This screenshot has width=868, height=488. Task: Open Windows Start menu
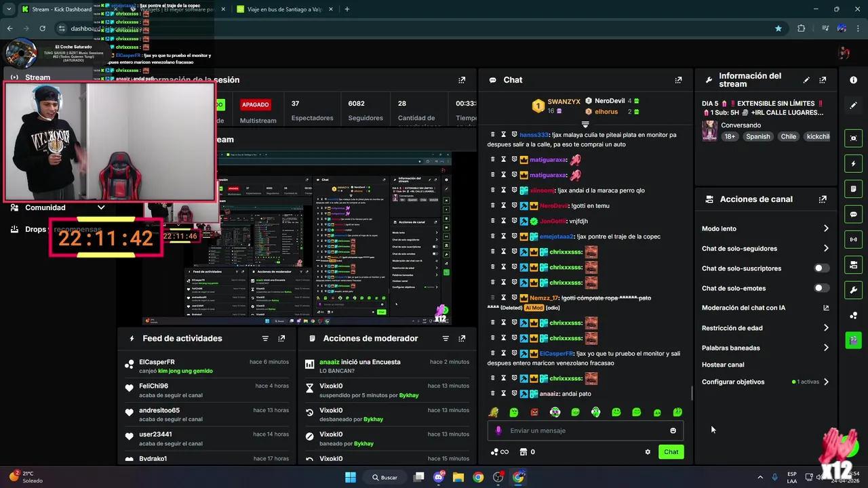pyautogui.click(x=351, y=477)
